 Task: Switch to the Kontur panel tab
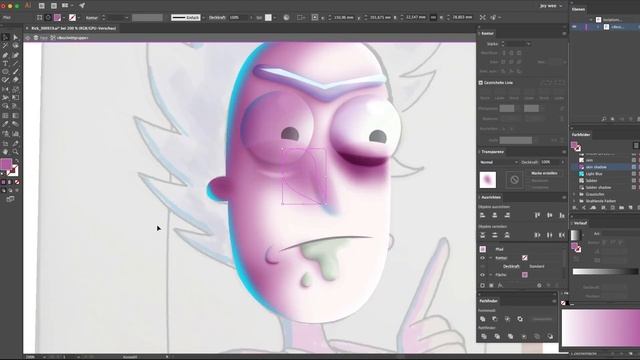(487, 33)
